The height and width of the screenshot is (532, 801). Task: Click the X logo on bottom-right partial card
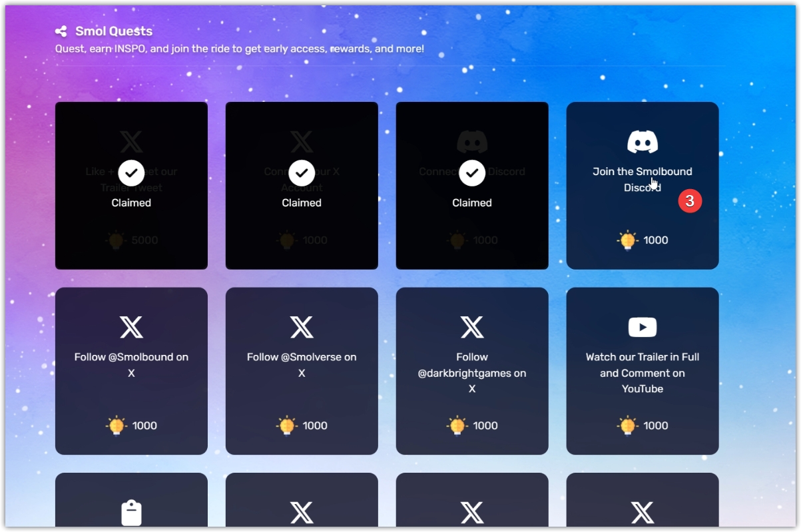pyautogui.click(x=643, y=513)
